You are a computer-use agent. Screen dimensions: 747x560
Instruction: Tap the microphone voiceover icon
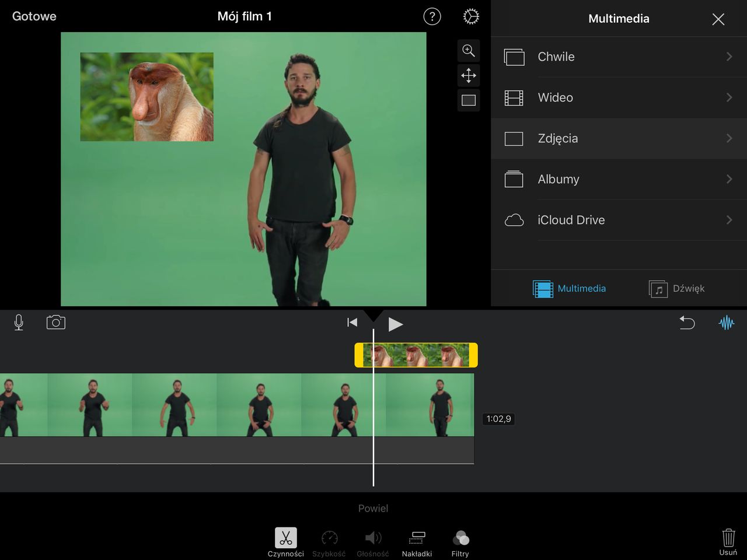(19, 323)
